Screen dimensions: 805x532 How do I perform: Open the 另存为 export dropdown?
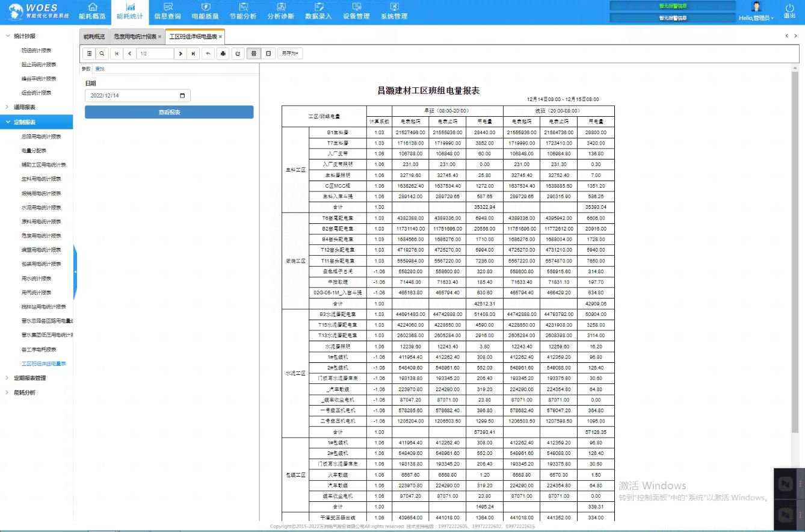(x=290, y=54)
